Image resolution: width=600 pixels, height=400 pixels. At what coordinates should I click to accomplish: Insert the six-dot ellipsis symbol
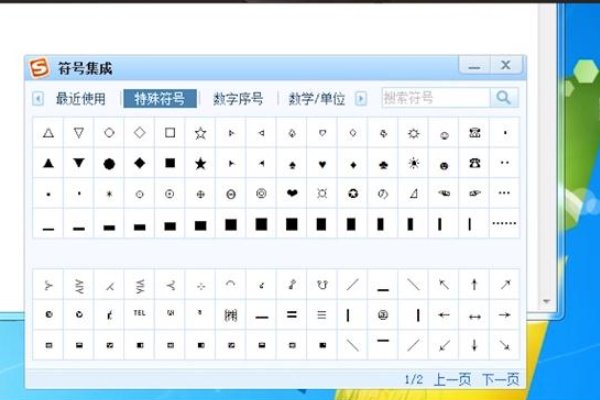tap(504, 223)
